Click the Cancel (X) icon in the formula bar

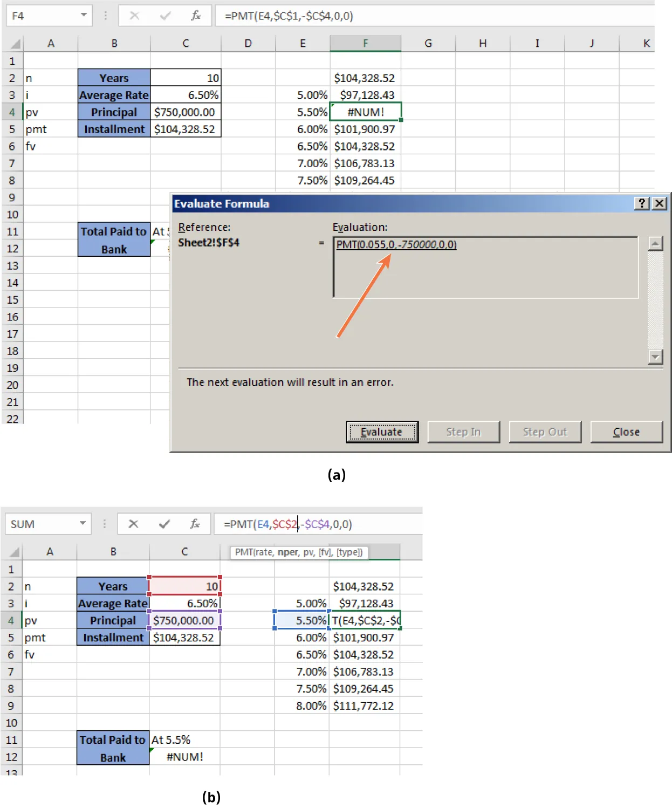pyautogui.click(x=134, y=16)
